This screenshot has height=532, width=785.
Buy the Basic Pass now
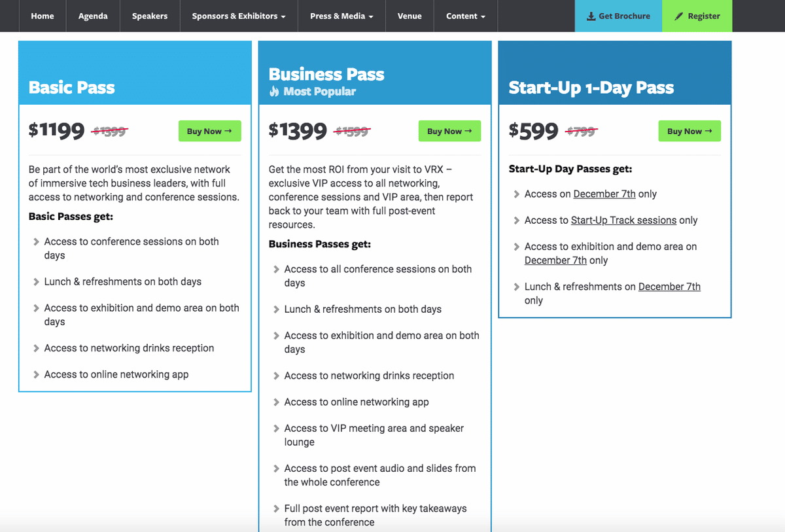click(x=209, y=131)
